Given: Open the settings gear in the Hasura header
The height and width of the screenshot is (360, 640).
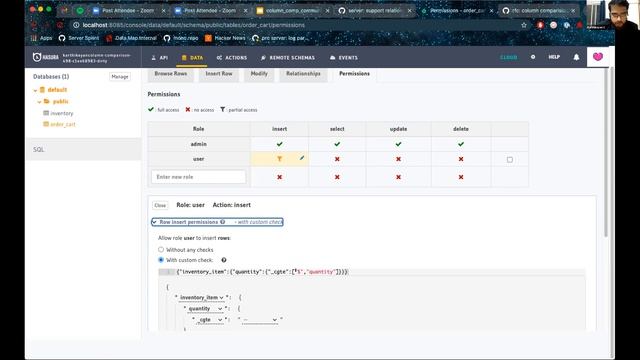Looking at the screenshot, I should 533,57.
